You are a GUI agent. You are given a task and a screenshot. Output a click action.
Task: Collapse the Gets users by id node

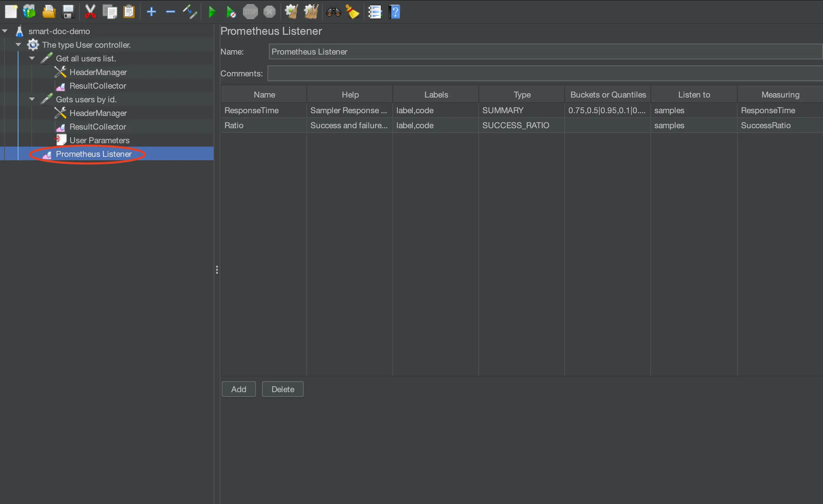coord(32,99)
